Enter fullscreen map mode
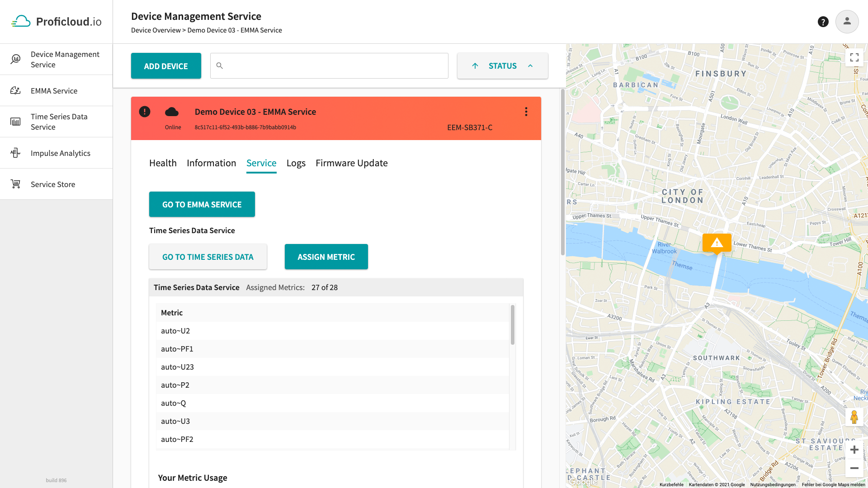Screen dimensions: 868x488 (854, 57)
